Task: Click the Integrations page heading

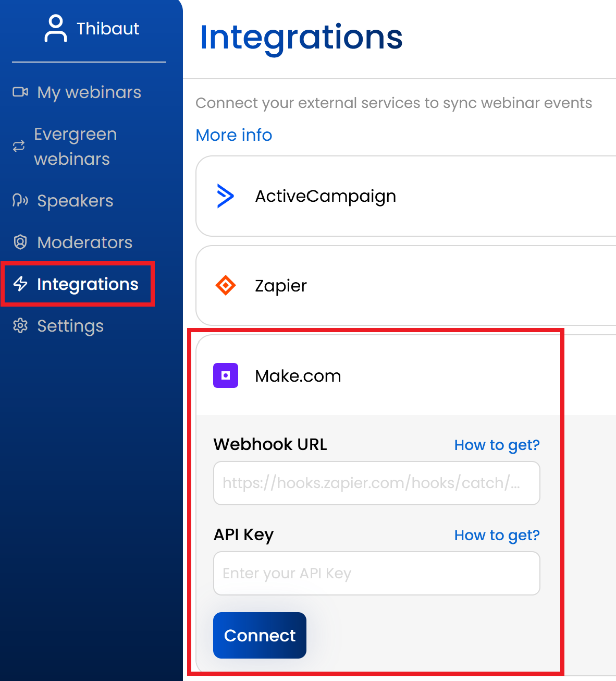Action: (301, 38)
